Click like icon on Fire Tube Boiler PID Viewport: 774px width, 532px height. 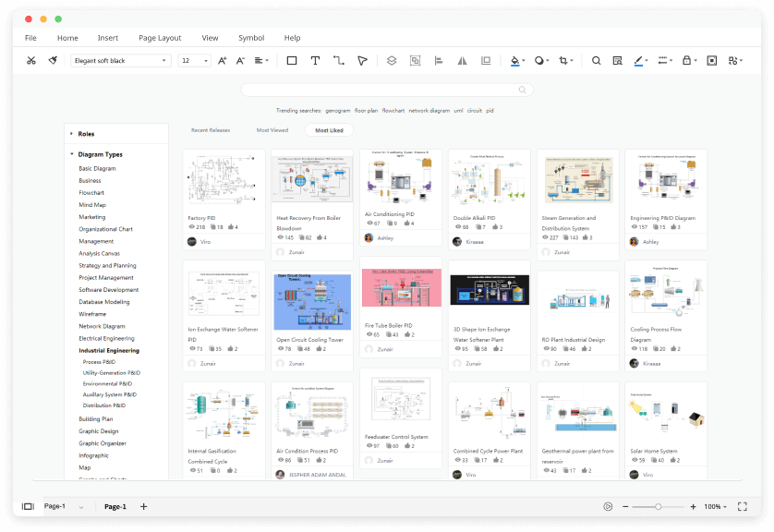[x=406, y=334]
